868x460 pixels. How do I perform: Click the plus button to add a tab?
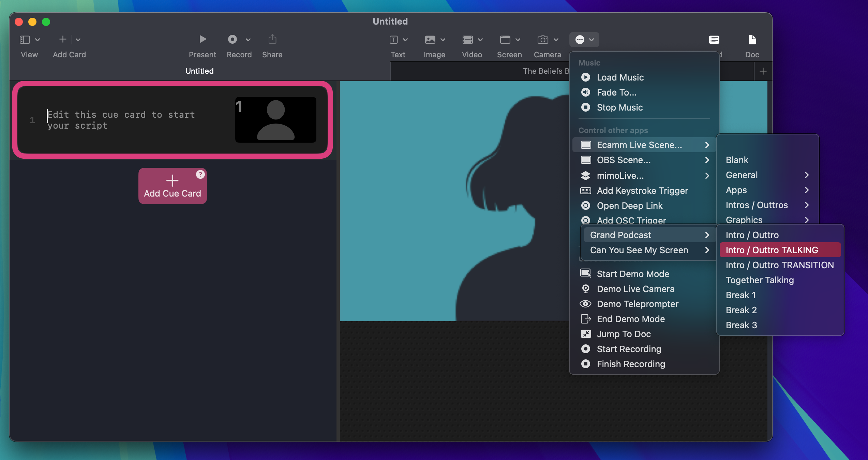[763, 71]
